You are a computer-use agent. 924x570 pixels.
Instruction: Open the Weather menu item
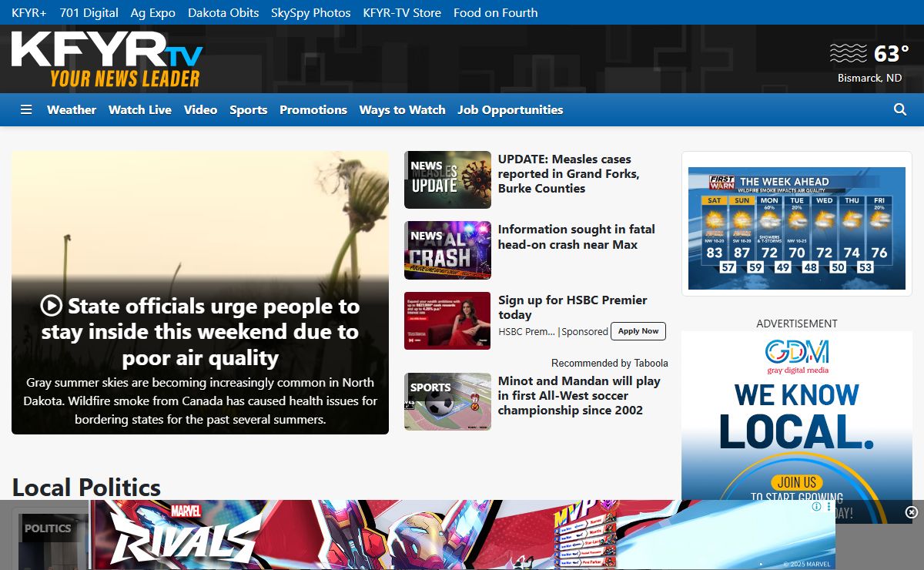coord(72,110)
